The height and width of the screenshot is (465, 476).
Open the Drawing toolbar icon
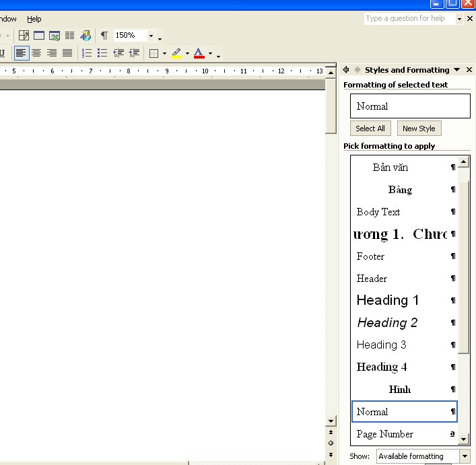[x=86, y=36]
